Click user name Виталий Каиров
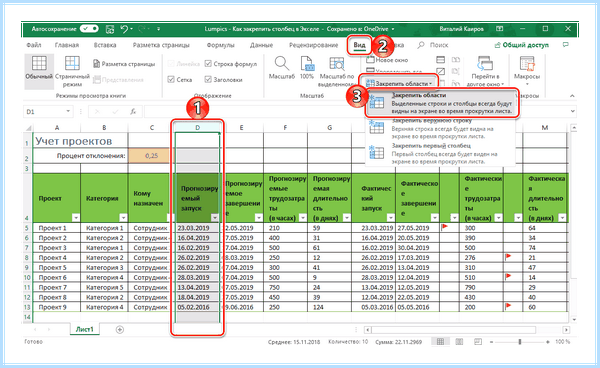 tap(461, 29)
